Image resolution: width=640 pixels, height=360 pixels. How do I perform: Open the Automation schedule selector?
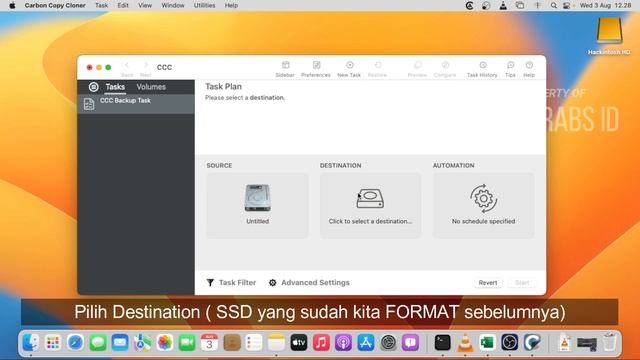pos(483,205)
